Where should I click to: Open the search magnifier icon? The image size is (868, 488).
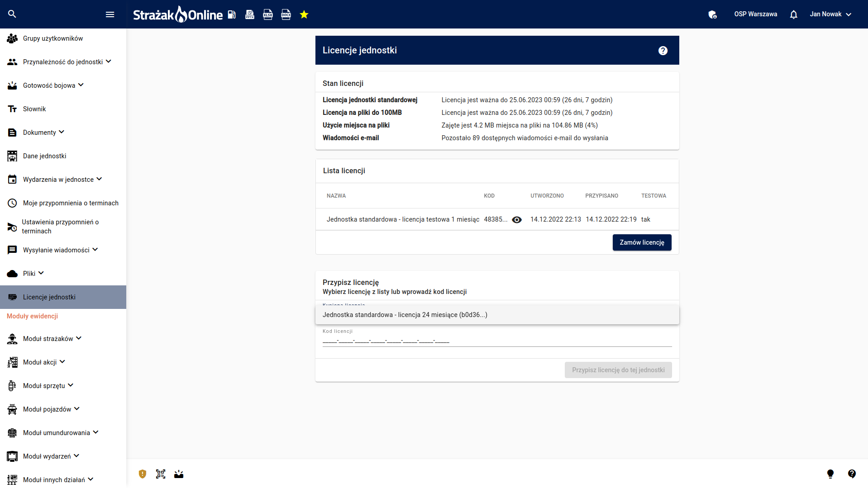12,14
